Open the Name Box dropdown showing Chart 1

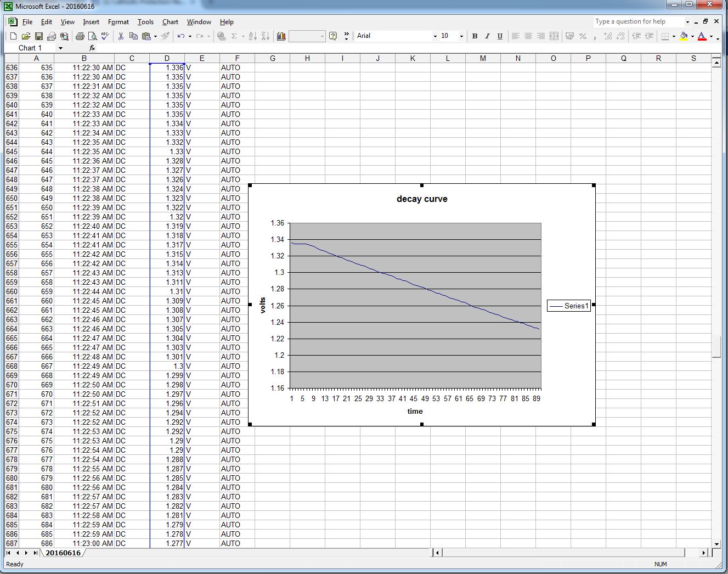click(60, 48)
